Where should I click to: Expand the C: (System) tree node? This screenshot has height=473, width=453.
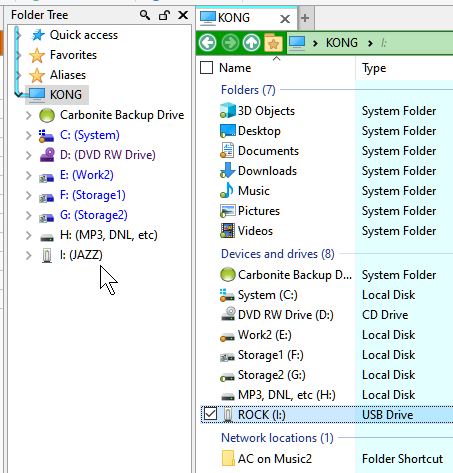point(29,135)
